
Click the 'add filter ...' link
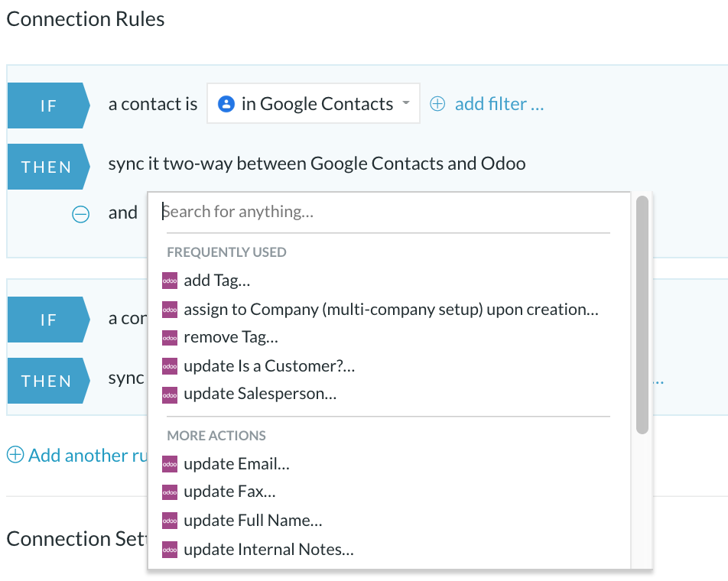click(x=499, y=104)
